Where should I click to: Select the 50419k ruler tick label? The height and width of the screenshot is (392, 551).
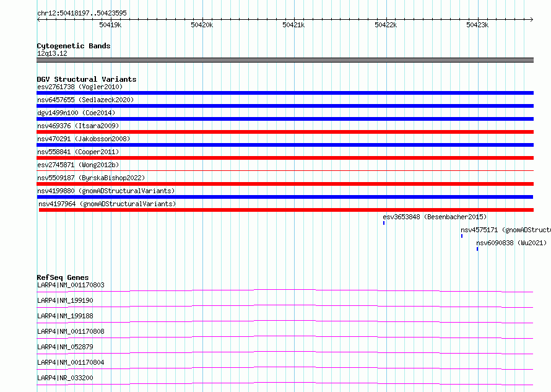pyautogui.click(x=110, y=25)
